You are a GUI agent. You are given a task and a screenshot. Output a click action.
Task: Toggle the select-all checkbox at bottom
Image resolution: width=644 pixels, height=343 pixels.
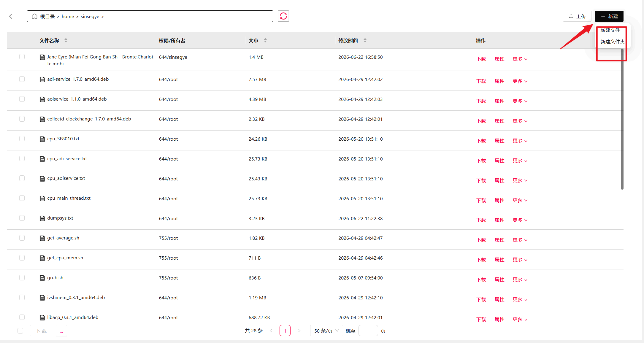pyautogui.click(x=20, y=331)
